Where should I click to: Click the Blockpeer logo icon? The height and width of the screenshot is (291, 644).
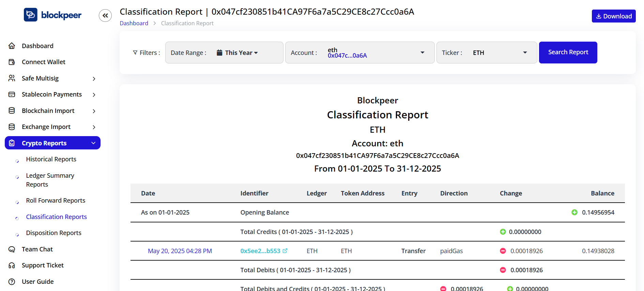(31, 15)
